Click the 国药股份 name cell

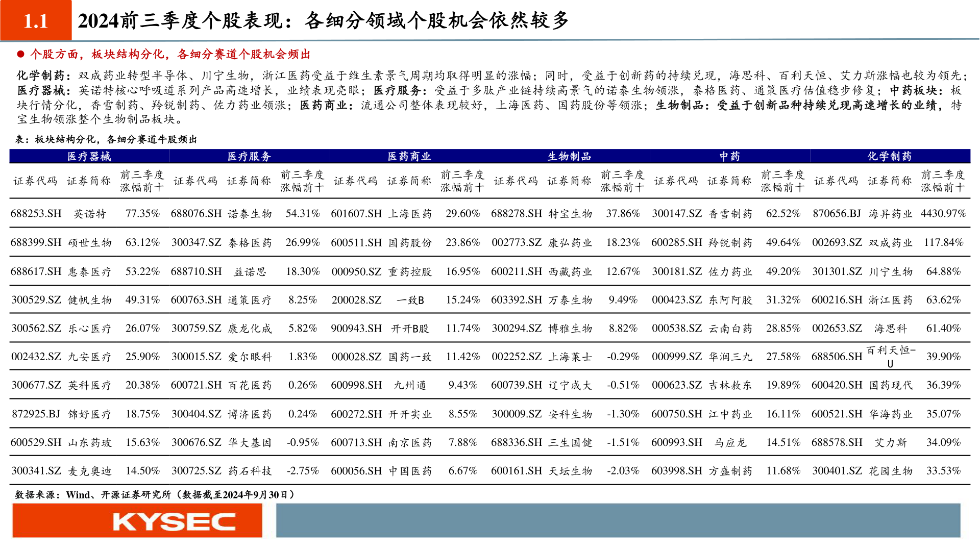[x=410, y=243]
